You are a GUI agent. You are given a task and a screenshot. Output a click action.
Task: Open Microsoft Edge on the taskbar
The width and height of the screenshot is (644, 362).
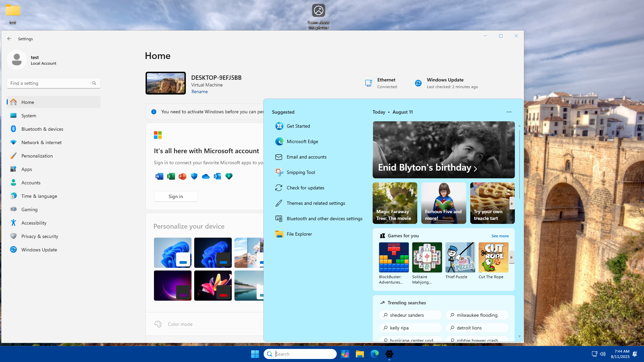(x=375, y=354)
